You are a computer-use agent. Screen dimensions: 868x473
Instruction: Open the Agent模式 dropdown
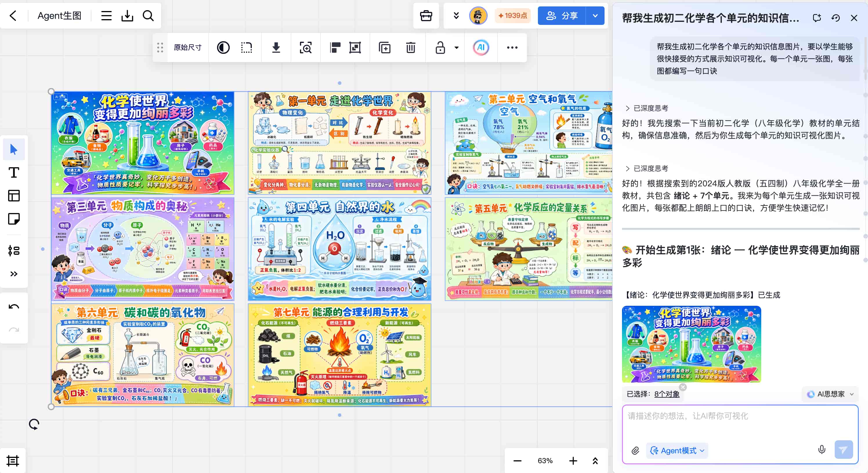click(x=677, y=450)
